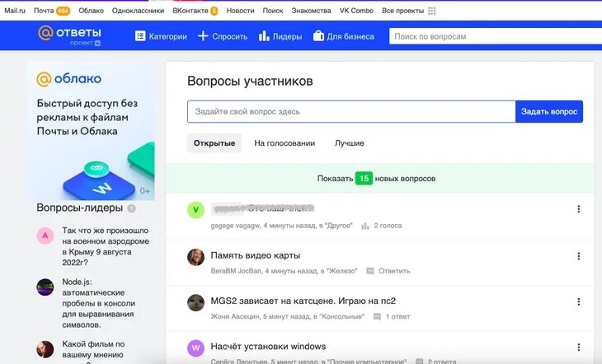The width and height of the screenshot is (602, 364).
Task: Open Знакомства in the top bar
Action: 311,11
